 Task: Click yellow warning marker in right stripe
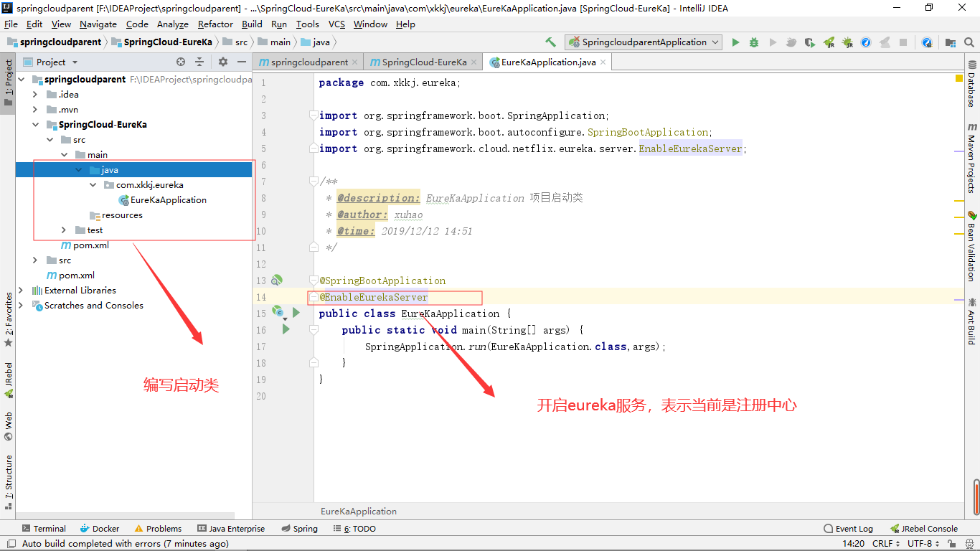point(959,77)
